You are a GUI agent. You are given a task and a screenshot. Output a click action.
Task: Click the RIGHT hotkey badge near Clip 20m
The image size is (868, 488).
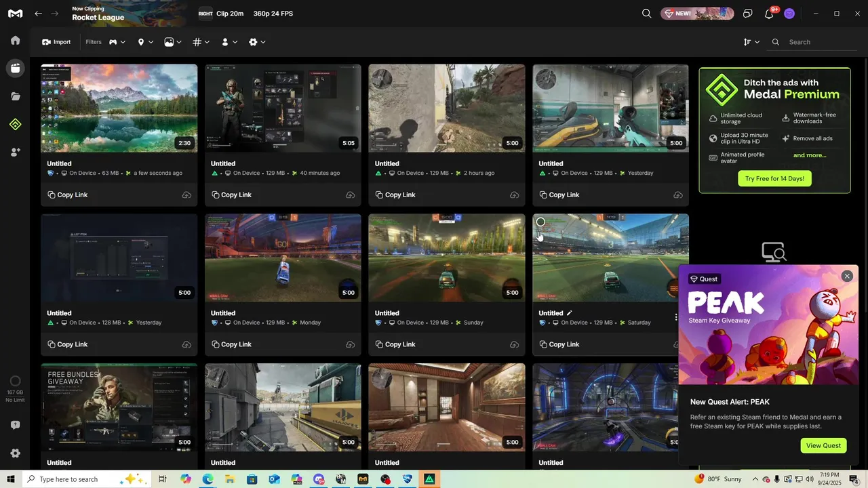(x=205, y=14)
